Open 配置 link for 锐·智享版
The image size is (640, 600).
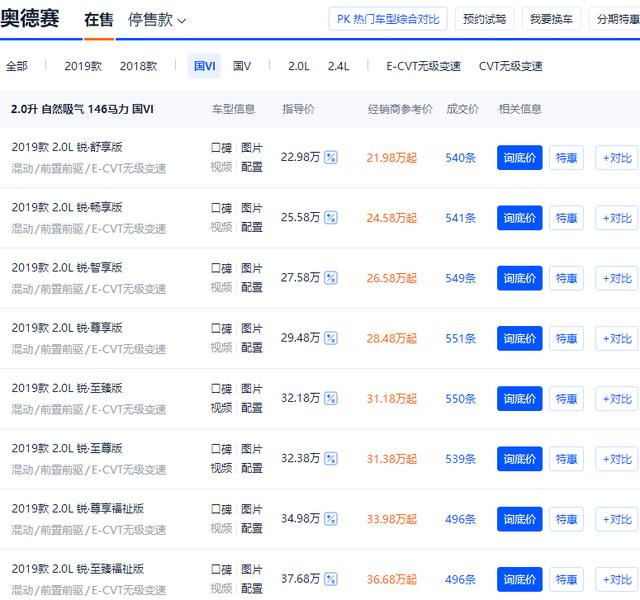point(251,287)
